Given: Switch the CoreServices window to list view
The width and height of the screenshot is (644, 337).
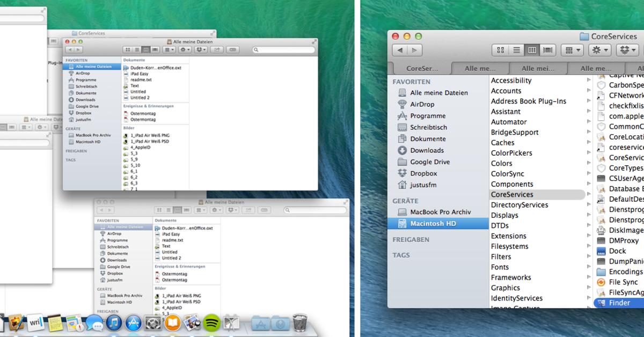Looking at the screenshot, I should tap(516, 50).
